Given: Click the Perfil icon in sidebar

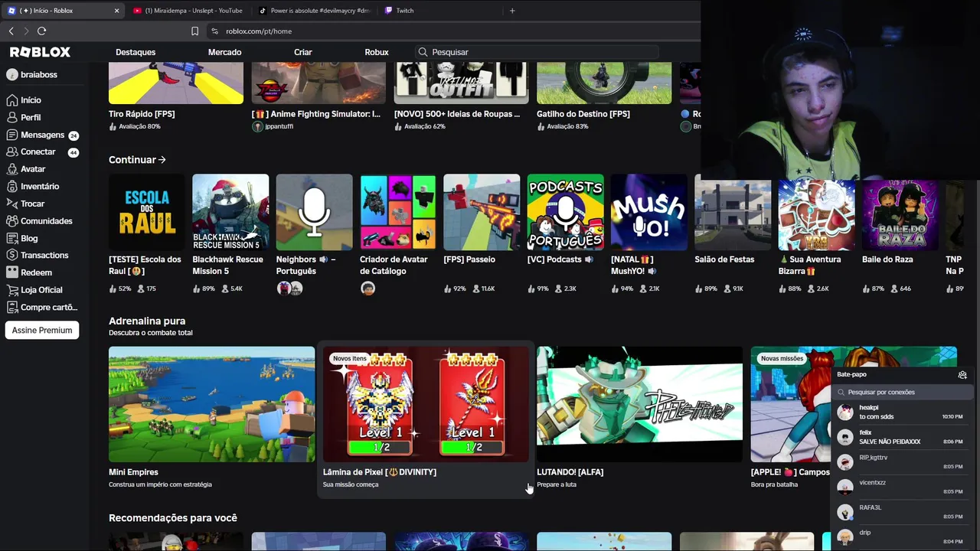Looking at the screenshot, I should 11,117.
